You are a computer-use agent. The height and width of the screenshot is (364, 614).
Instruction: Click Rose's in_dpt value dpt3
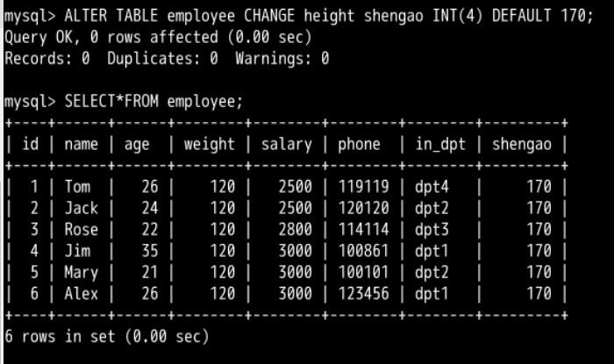coord(432,231)
